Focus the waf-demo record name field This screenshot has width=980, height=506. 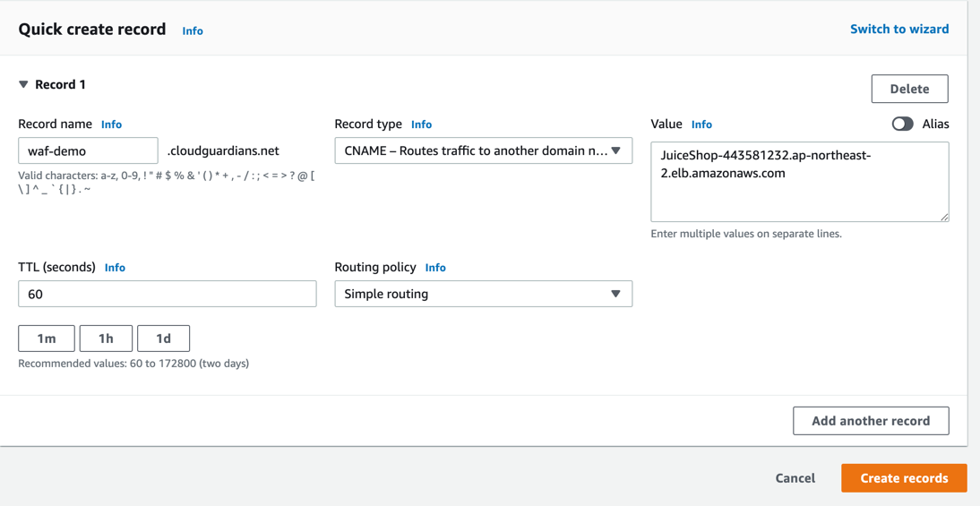88,150
